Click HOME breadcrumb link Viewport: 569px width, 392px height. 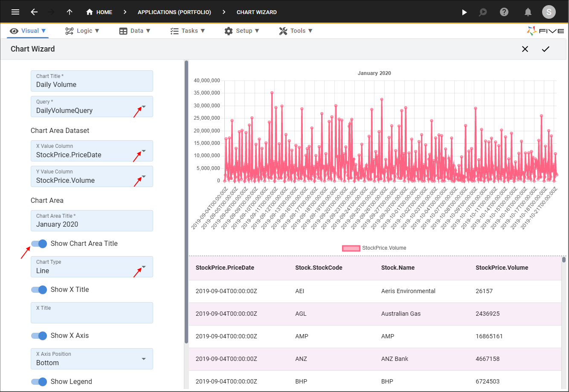click(x=104, y=12)
